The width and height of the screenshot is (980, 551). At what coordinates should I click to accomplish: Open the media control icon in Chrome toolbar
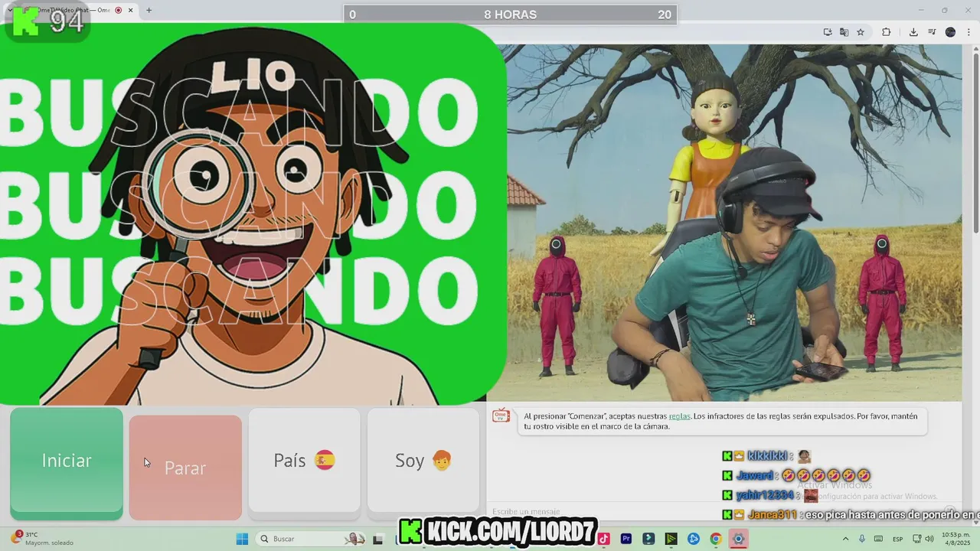click(x=932, y=32)
